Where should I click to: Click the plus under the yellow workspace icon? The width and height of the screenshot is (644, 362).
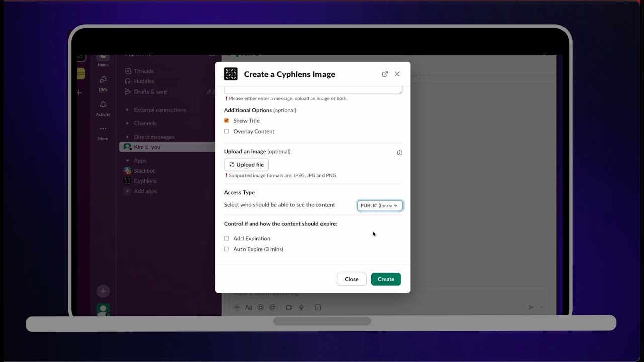click(79, 93)
